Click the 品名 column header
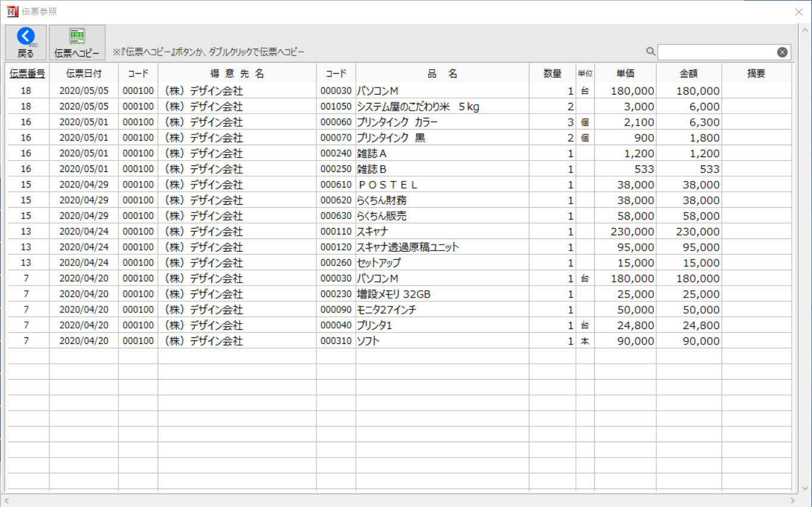The height and width of the screenshot is (507, 812). point(442,74)
